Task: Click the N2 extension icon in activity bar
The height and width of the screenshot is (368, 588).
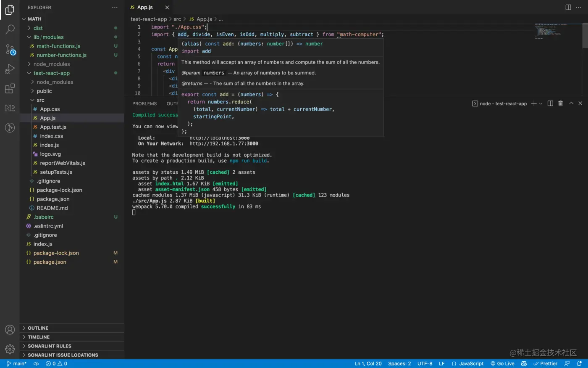Action: [x=10, y=108]
